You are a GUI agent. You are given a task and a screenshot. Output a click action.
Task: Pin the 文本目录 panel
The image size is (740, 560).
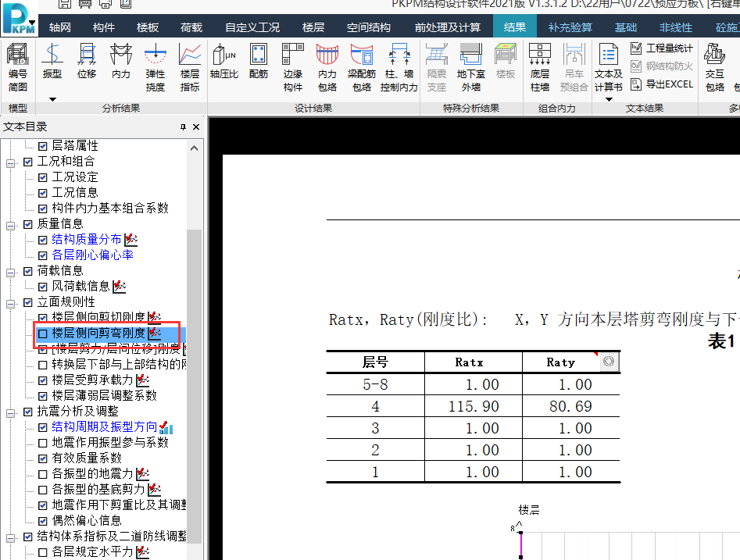183,127
